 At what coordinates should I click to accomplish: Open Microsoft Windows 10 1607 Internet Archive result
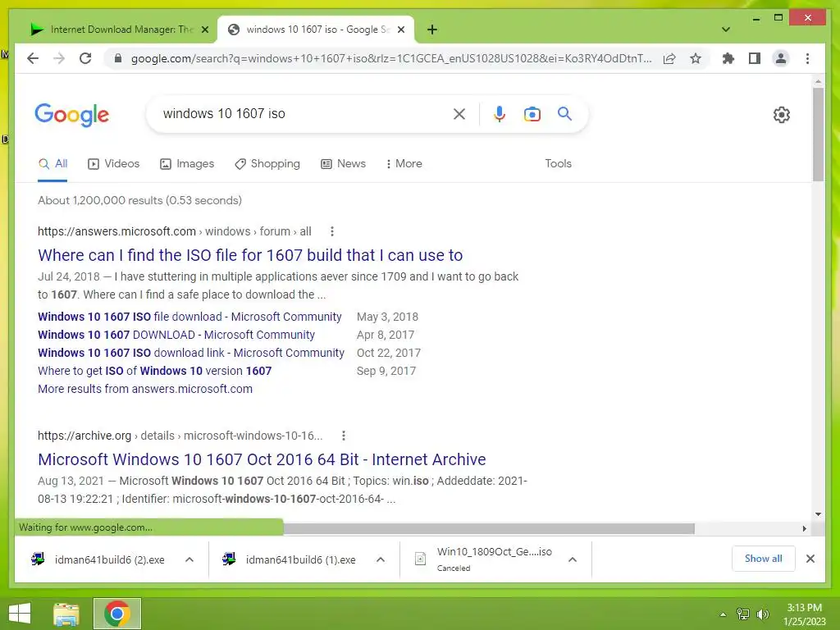click(x=262, y=459)
